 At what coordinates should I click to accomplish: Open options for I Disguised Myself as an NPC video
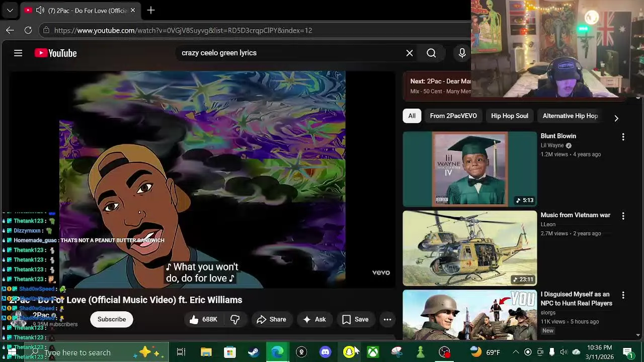[x=623, y=295]
